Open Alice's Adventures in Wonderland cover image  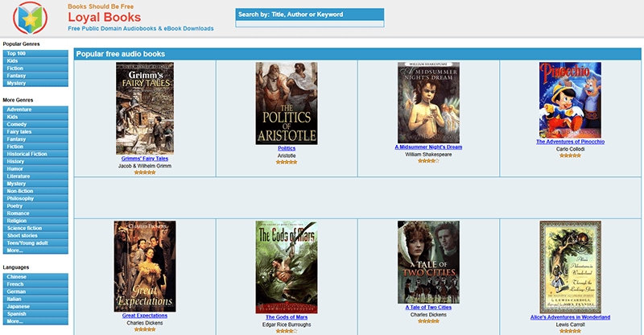pyautogui.click(x=570, y=267)
